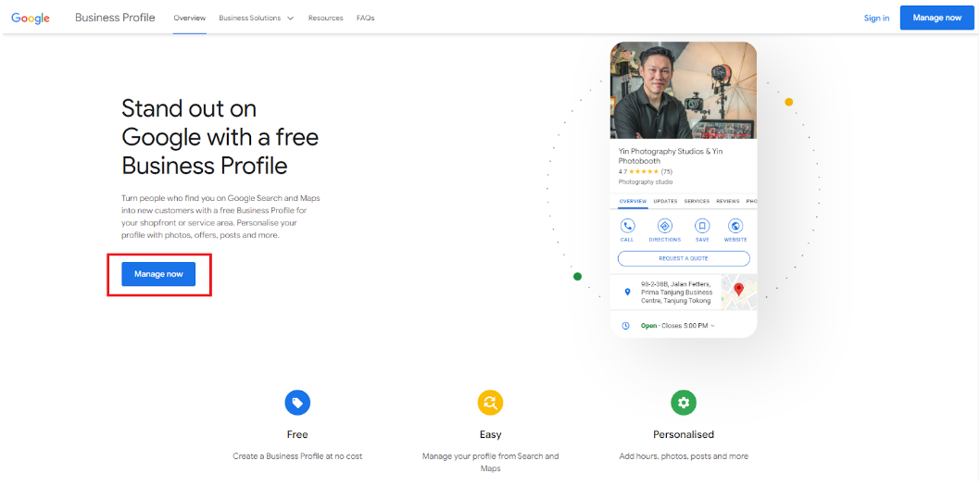Click the 'Free' feature heading
This screenshot has width=980, height=486.
click(297, 434)
